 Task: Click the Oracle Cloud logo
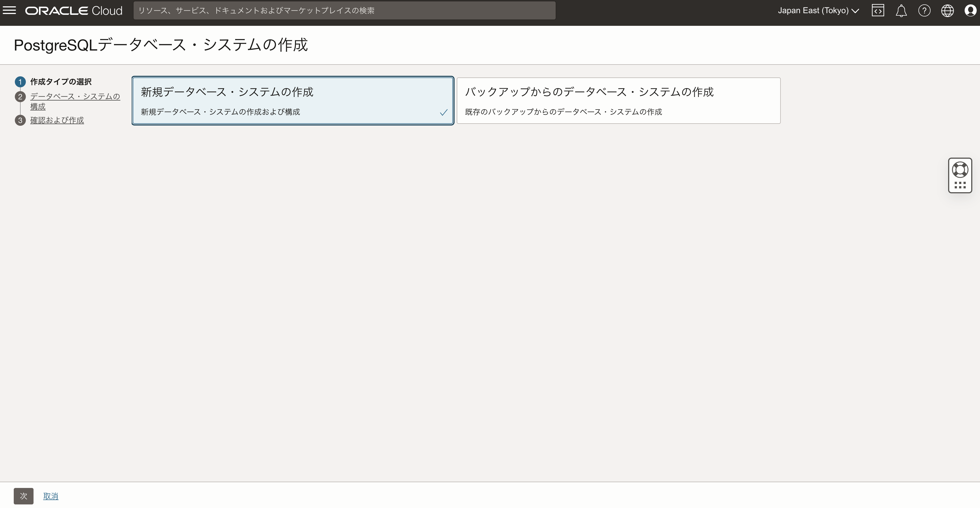click(74, 11)
